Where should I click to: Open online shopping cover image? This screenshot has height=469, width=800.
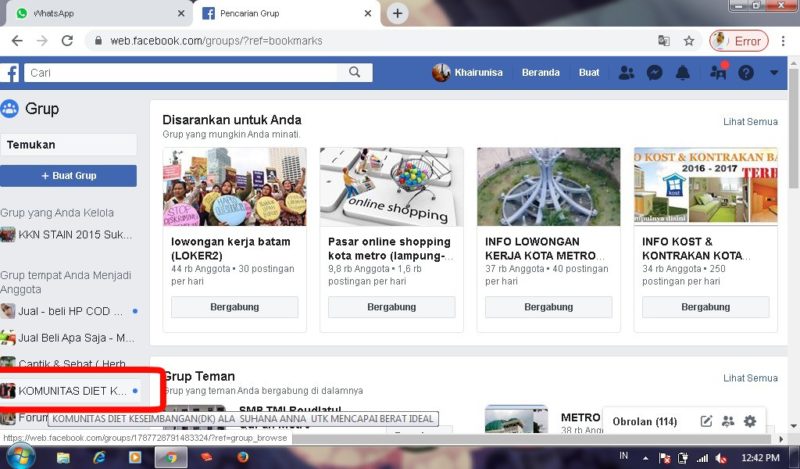pos(391,187)
